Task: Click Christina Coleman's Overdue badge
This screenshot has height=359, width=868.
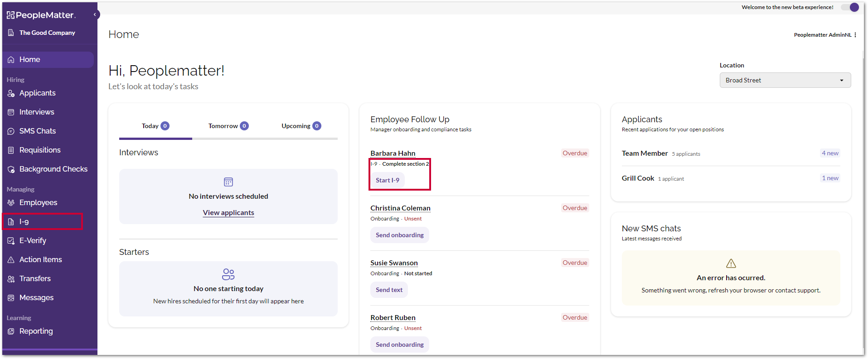Action: point(575,208)
